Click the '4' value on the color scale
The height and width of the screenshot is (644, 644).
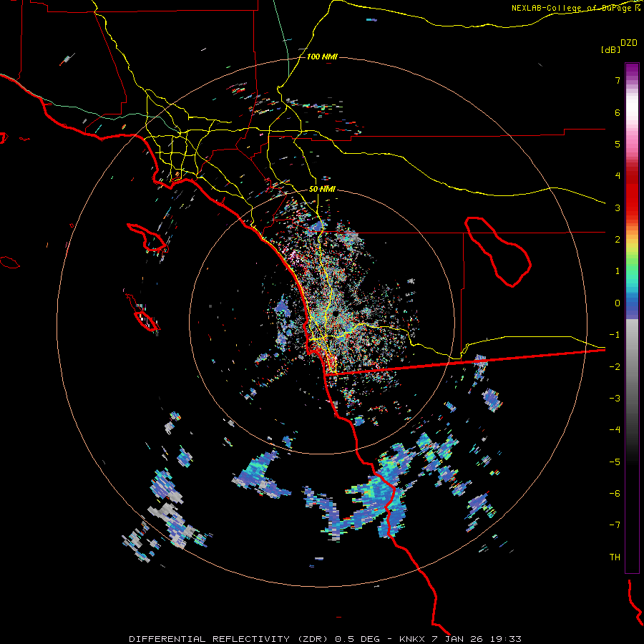618,176
